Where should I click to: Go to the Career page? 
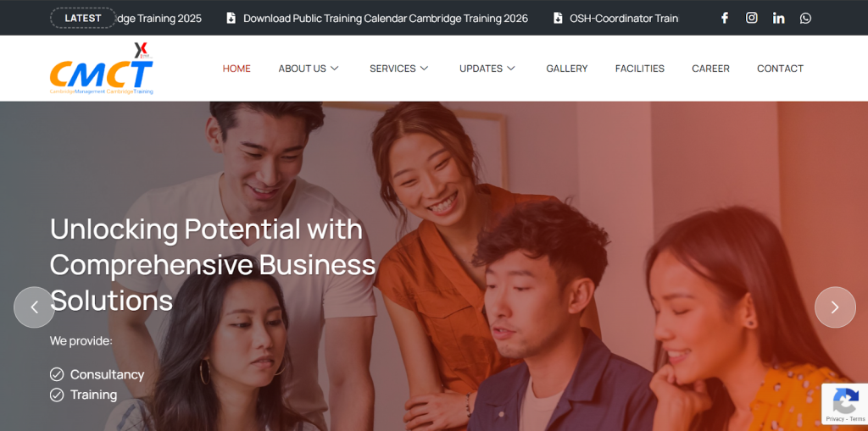(710, 69)
